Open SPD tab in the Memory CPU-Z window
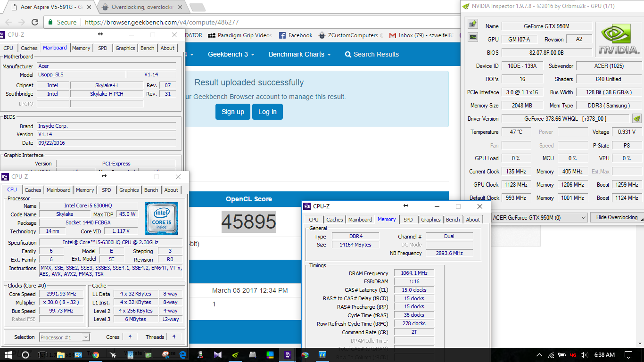Image resolution: width=644 pixels, height=362 pixels. (408, 220)
